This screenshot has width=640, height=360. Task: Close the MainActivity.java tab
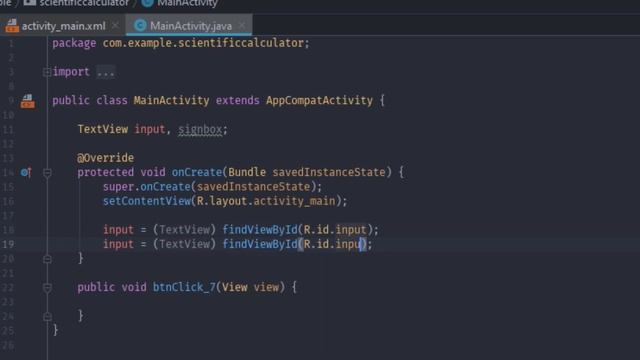242,26
